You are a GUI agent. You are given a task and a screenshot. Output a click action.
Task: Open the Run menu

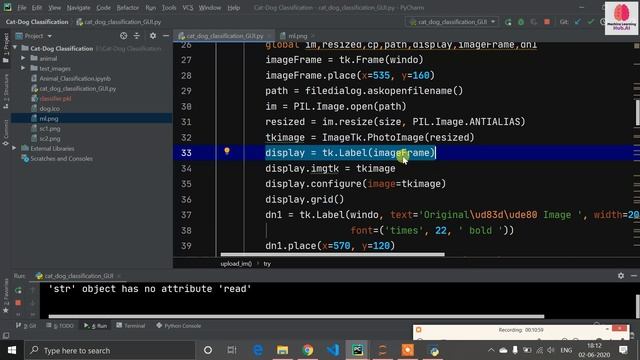pos(151,8)
